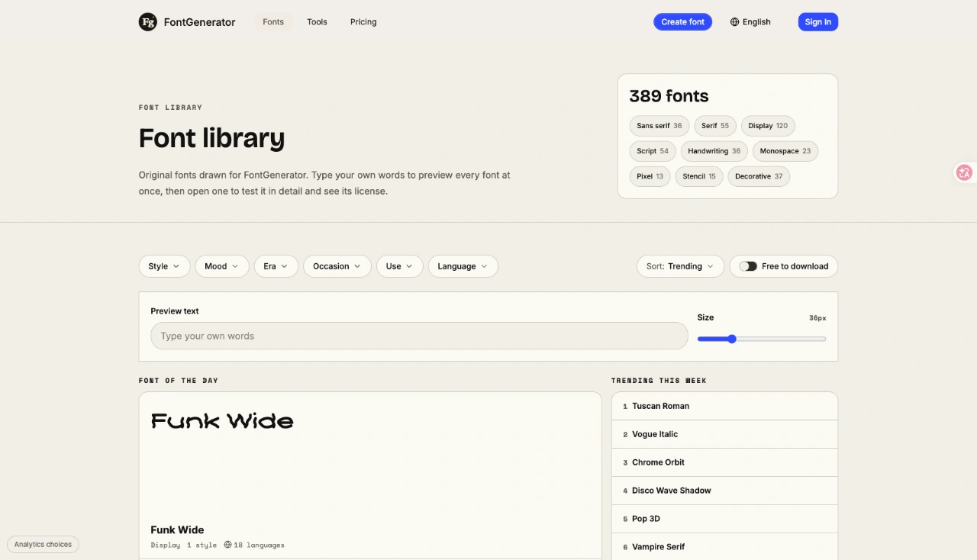Open the Sort: Trending dropdown

pos(681,266)
